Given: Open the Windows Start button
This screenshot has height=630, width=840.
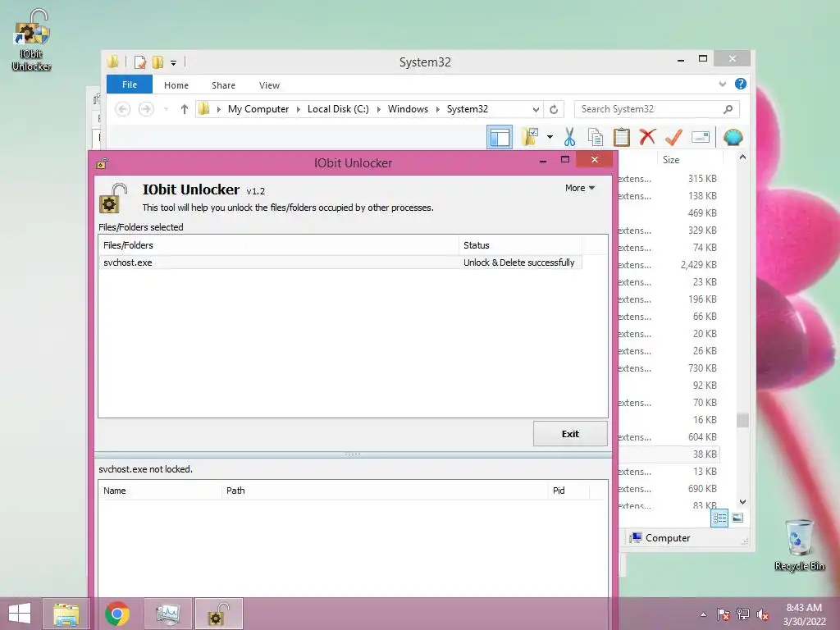Looking at the screenshot, I should coord(20,614).
